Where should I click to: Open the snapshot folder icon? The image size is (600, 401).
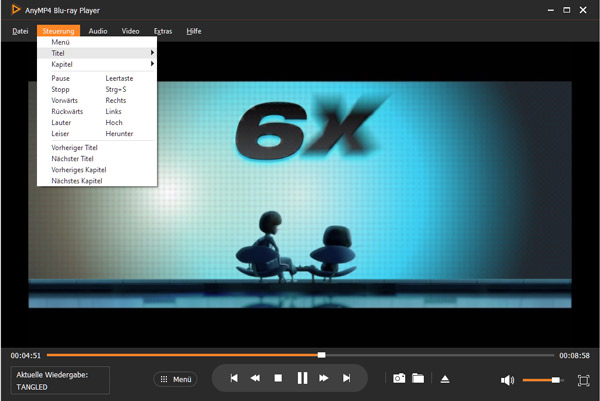coord(418,378)
